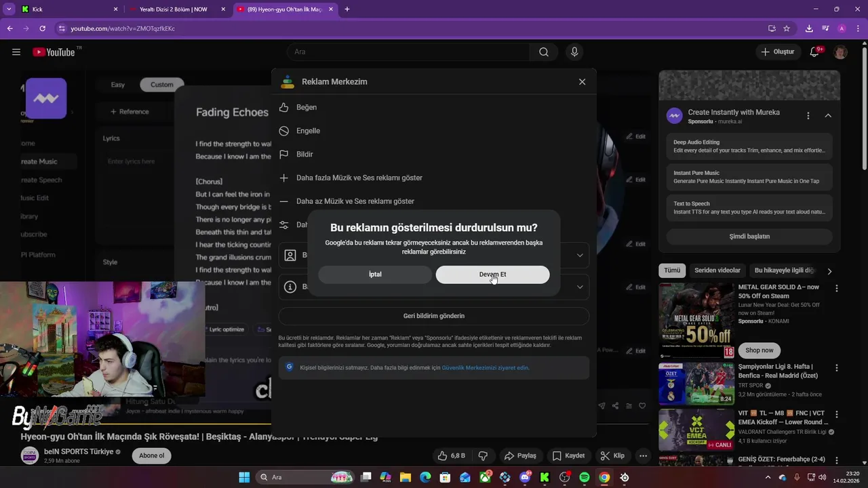Image resolution: width=868 pixels, height=488 pixels.
Task: Open VCT EMEA Kickoff live thumbnail
Action: tap(696, 429)
